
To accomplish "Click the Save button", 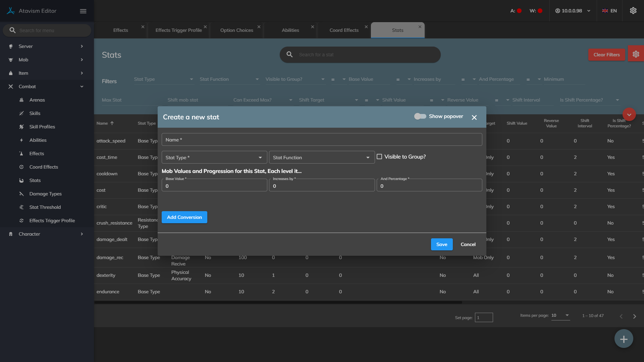I will pyautogui.click(x=441, y=244).
